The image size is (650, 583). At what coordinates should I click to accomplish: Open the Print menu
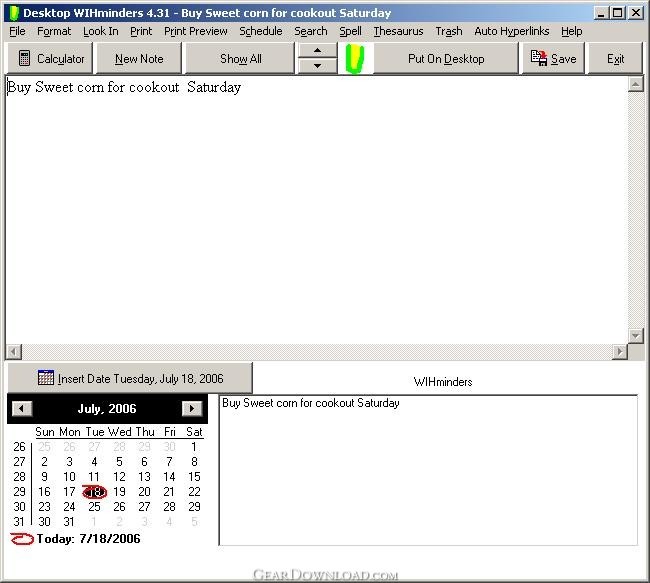pyautogui.click(x=141, y=31)
